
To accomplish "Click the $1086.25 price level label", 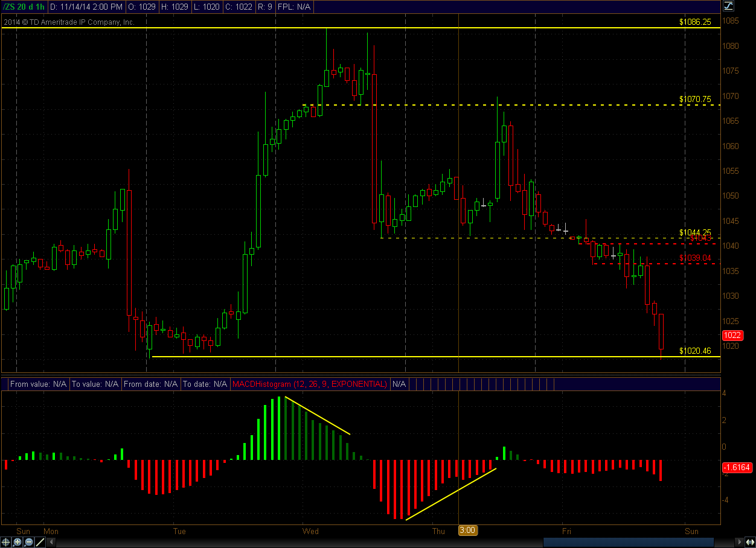I will (x=695, y=21).
